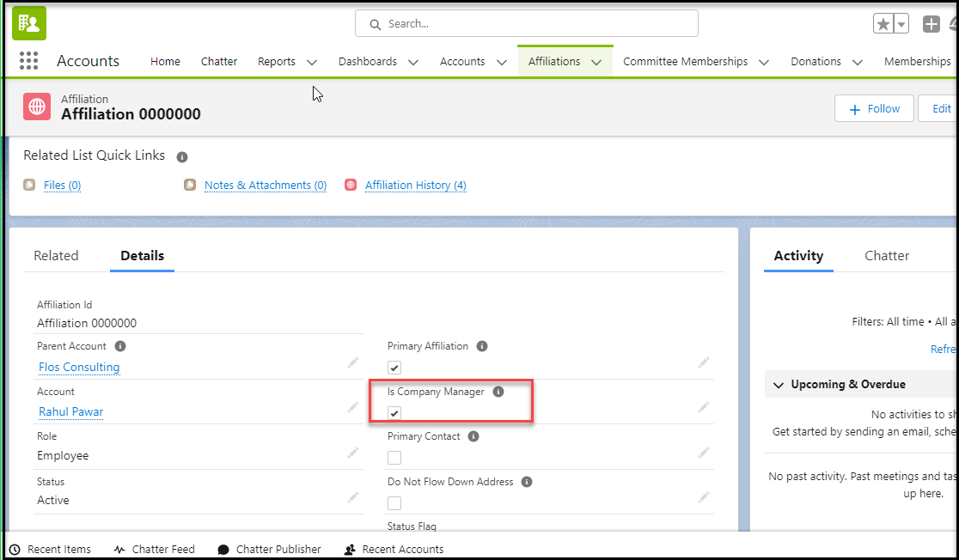This screenshot has width=959, height=560.
Task: Open the Flos Consulting parent account link
Action: [79, 367]
